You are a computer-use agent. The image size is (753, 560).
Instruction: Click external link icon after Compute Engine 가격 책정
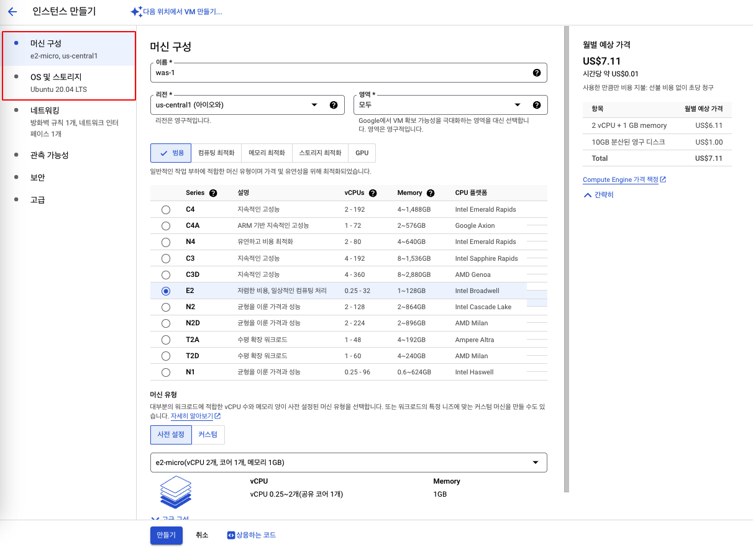(x=663, y=179)
